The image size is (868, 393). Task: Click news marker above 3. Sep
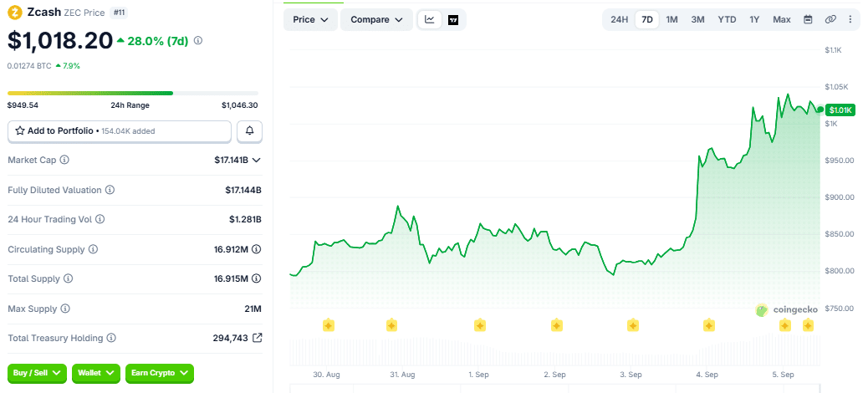[633, 325]
